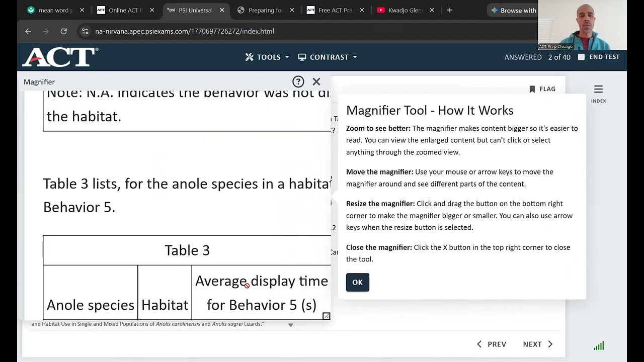Screen dimensions: 644x362
Task: Click the magnifier resize handle
Action: point(326,316)
